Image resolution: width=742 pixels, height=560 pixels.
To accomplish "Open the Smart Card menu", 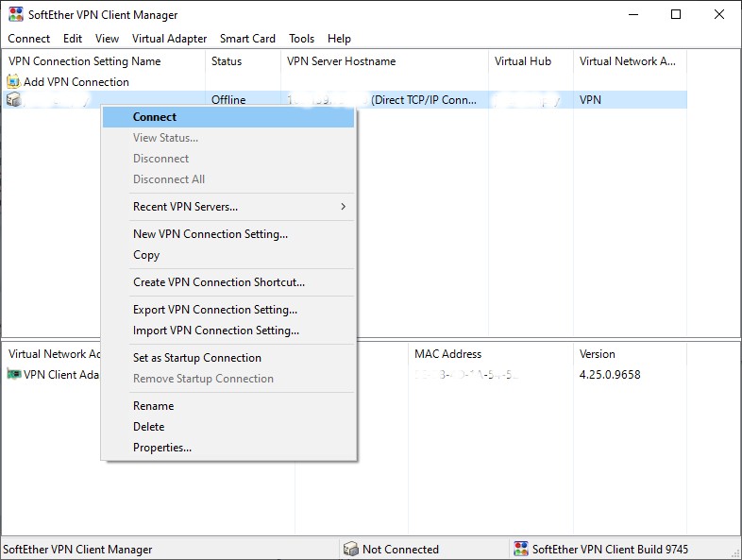I will [247, 39].
